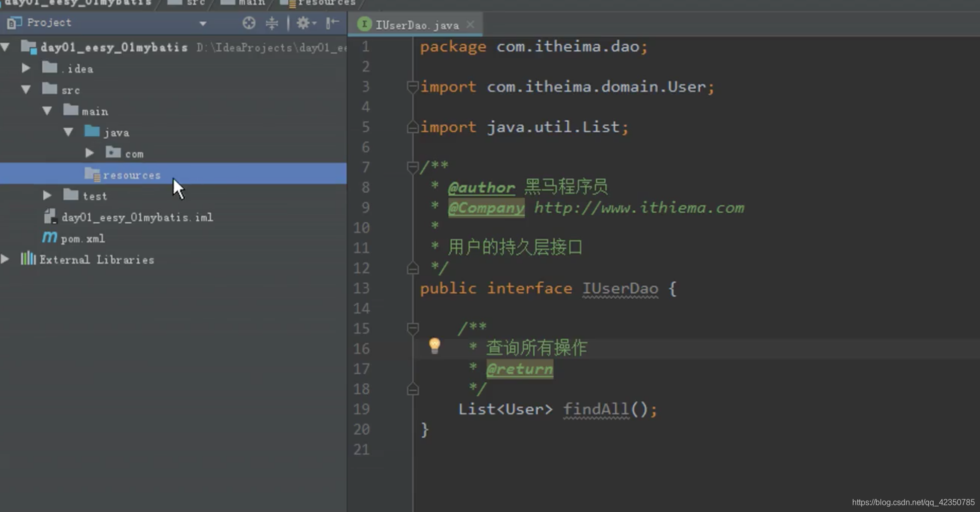The height and width of the screenshot is (512, 980).
Task: Click the intention lightbulb on line 16
Action: [x=434, y=346]
